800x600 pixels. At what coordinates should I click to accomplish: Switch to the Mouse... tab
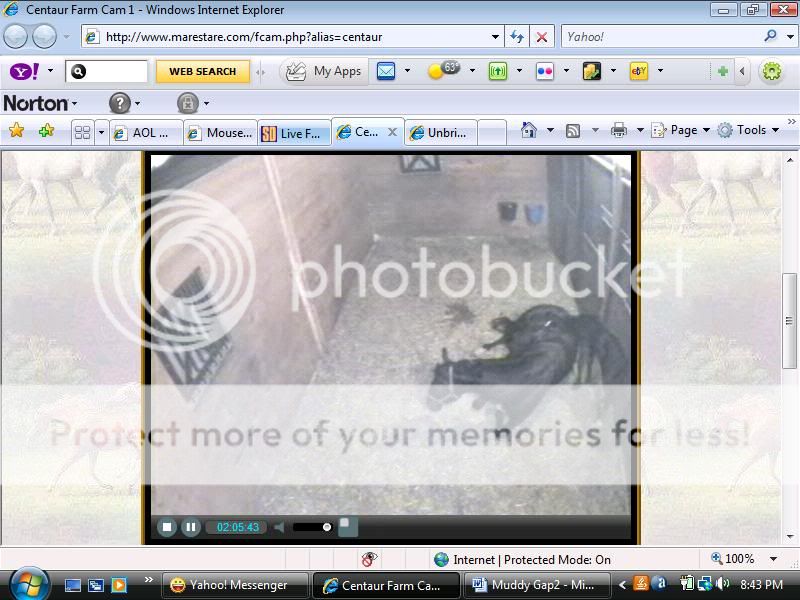pyautogui.click(x=220, y=133)
